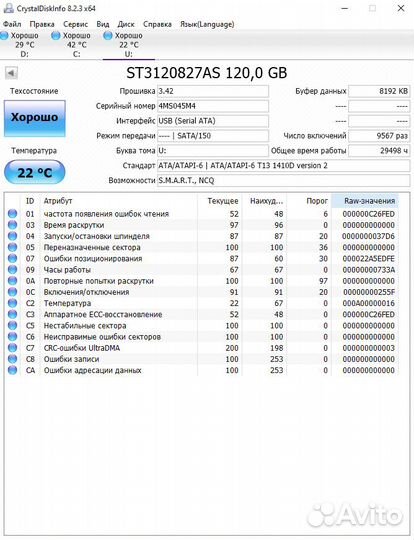Click the Прошивка field showing 3.42

click(x=213, y=91)
